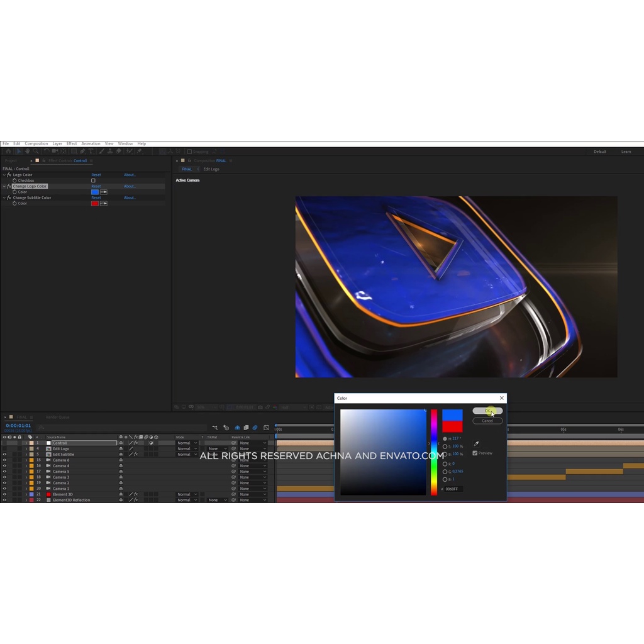Viewport: 644px width, 644px height.
Task: Select the Zoom tool in toolbar
Action: pyautogui.click(x=36, y=152)
